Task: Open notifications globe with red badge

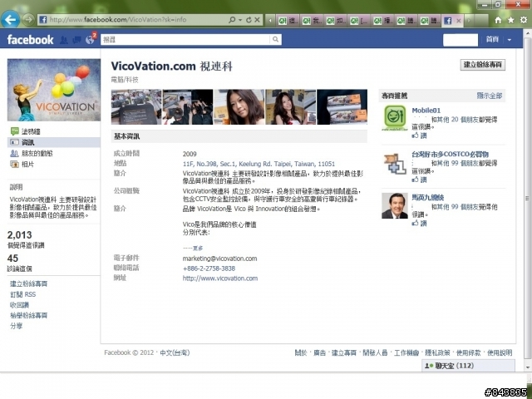Action: (x=91, y=39)
